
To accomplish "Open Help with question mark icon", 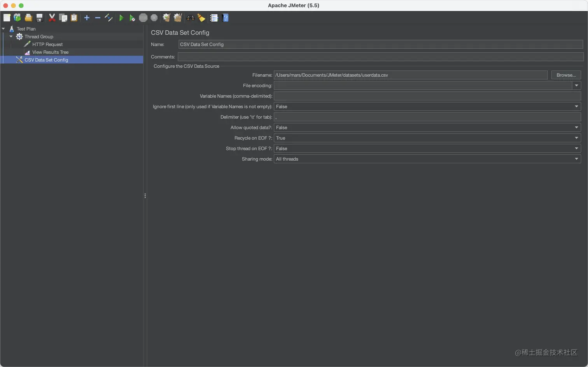I will coord(225,17).
